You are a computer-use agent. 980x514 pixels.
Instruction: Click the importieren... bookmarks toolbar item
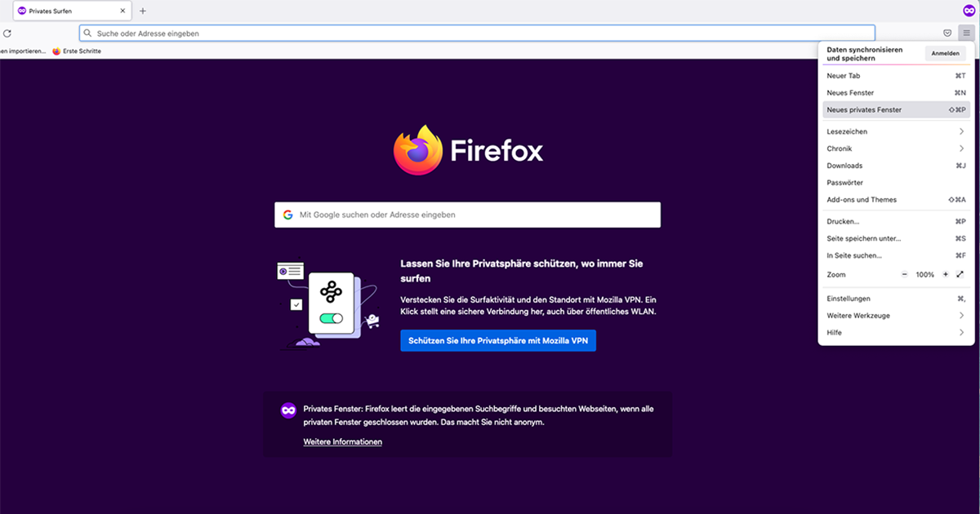click(23, 51)
